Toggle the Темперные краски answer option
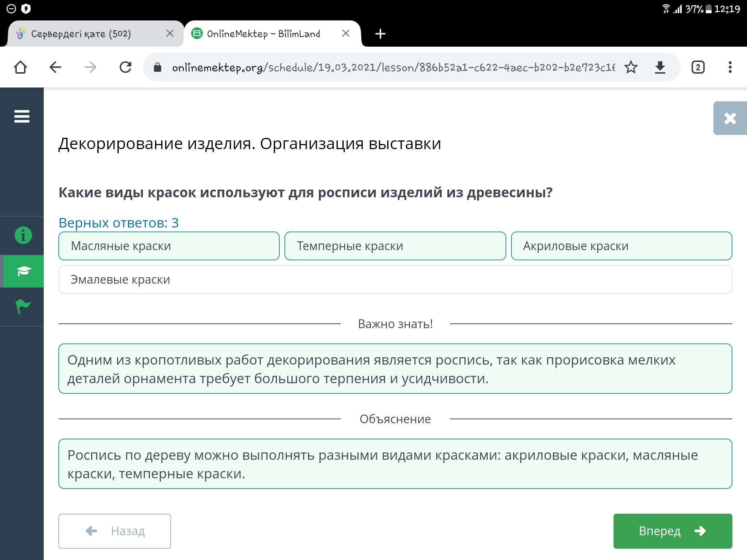The image size is (747, 560). (x=395, y=246)
